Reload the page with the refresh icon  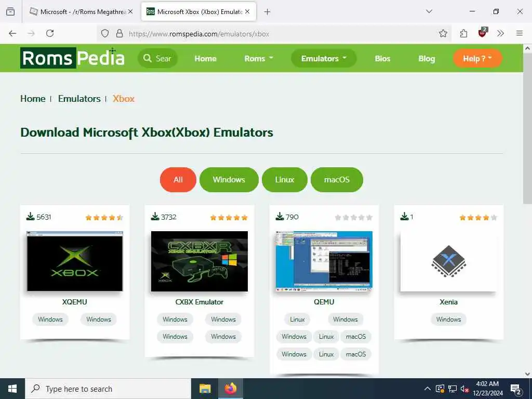(x=50, y=33)
